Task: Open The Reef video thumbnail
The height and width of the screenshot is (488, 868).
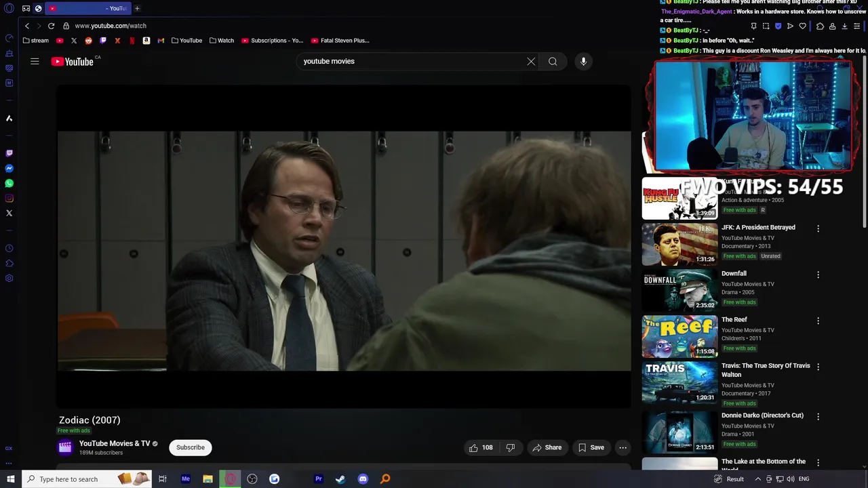Action: point(679,336)
